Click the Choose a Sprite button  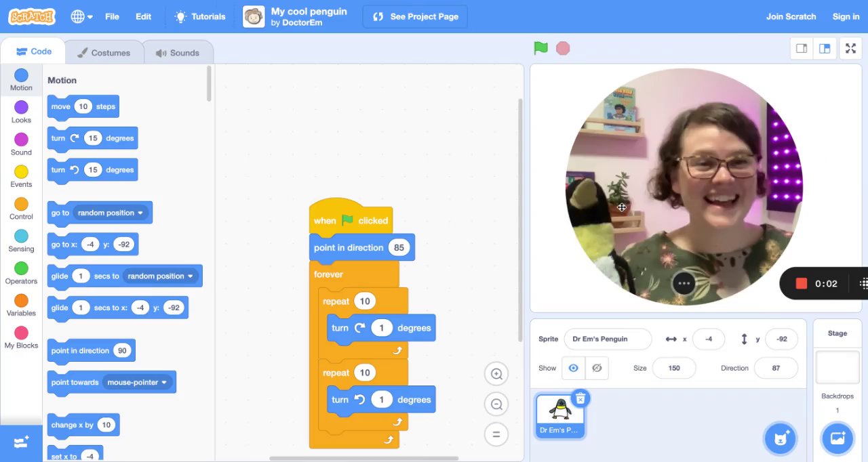(x=780, y=439)
